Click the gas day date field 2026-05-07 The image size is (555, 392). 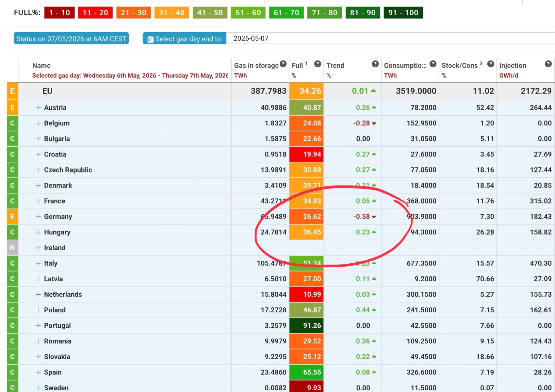(x=390, y=38)
